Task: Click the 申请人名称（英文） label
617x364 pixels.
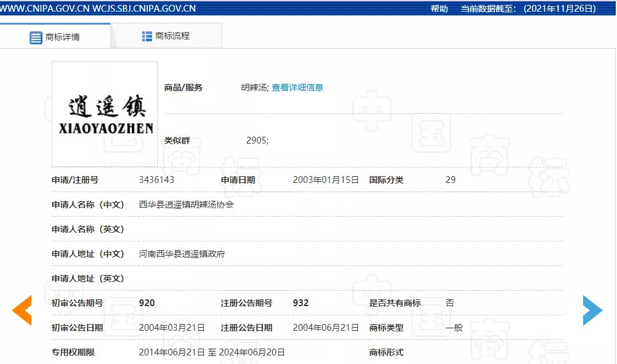Action: [88, 229]
